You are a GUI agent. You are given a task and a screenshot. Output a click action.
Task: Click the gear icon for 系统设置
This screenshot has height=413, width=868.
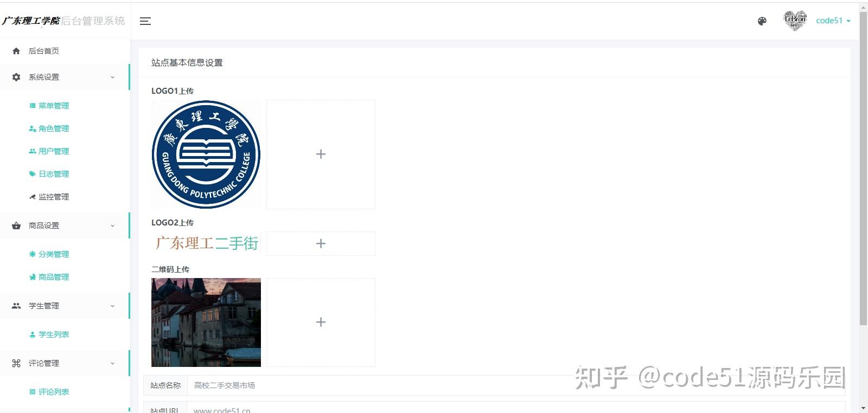16,77
